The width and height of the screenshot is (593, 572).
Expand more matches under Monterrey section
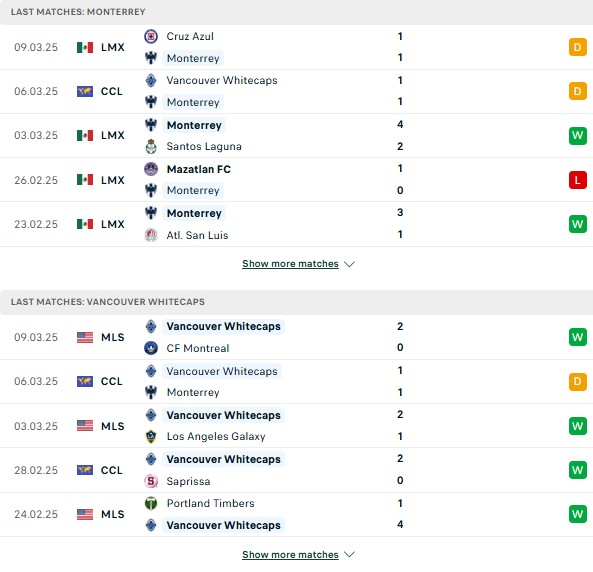point(290,264)
